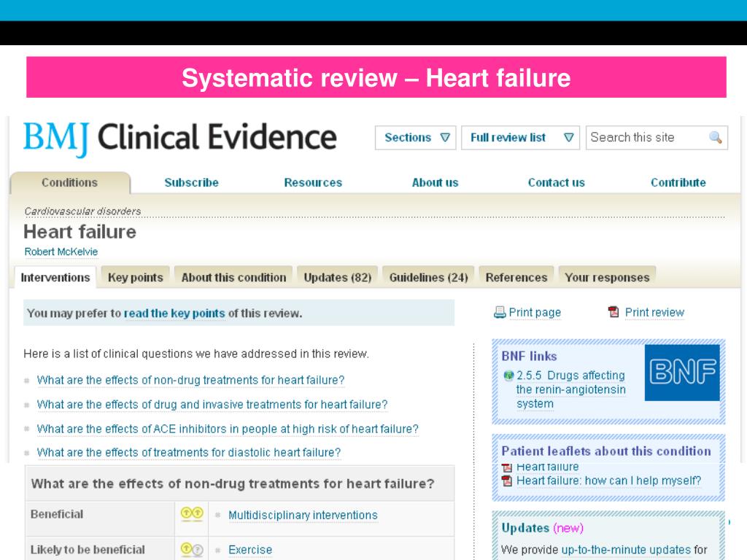Click the up-to-the-minute updates link
Viewport: 747px width, 560px height.
click(626, 550)
